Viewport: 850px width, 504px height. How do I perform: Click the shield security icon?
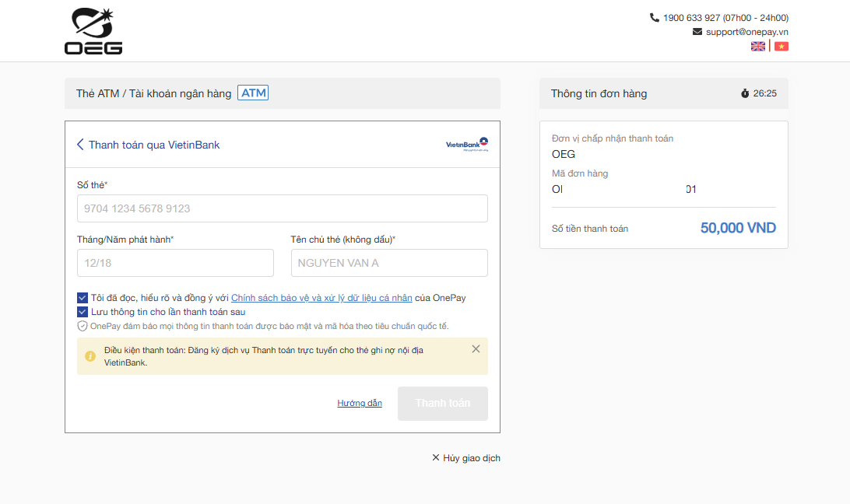[x=83, y=326]
